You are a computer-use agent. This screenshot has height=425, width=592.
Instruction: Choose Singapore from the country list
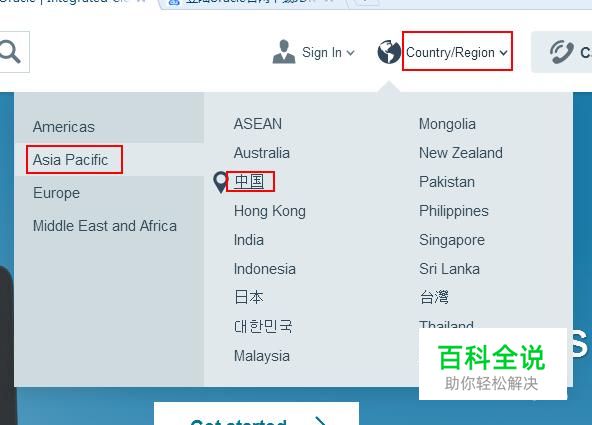(x=452, y=240)
